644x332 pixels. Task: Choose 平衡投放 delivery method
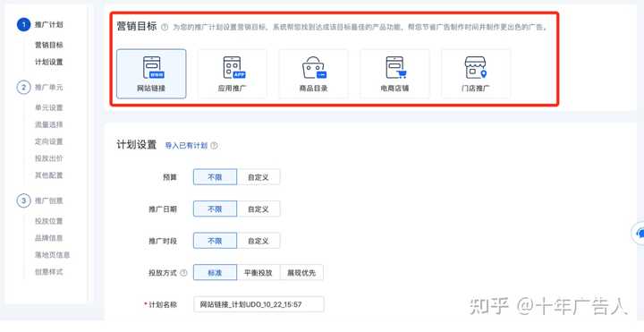point(258,272)
